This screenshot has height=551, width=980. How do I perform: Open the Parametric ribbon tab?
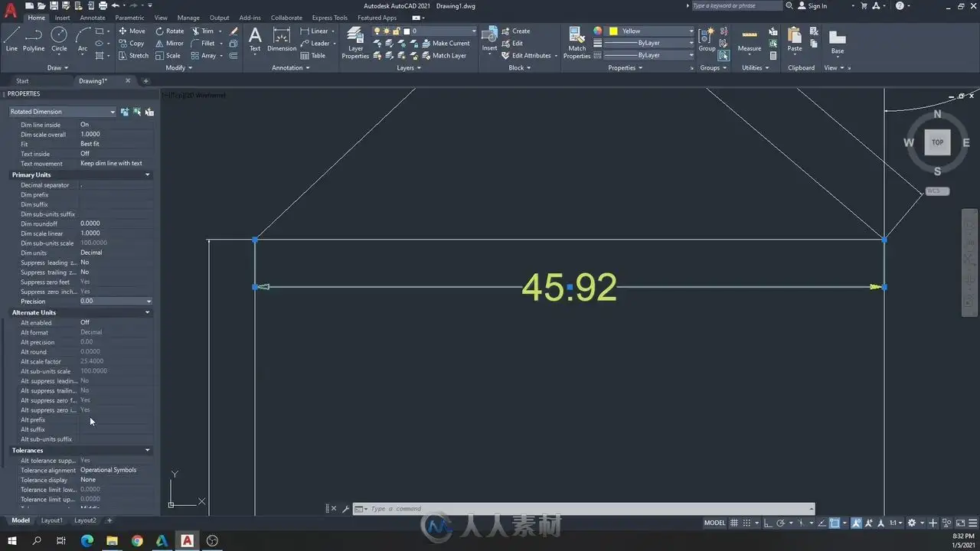pos(129,18)
